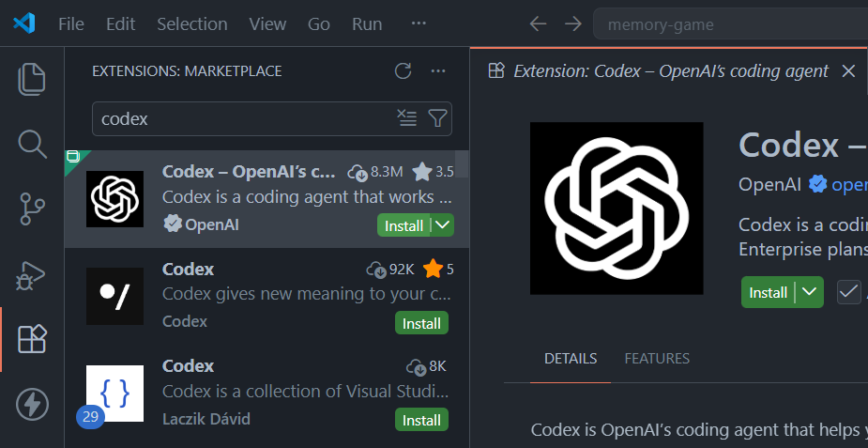Open Extensions panel more actions menu

pos(438,70)
